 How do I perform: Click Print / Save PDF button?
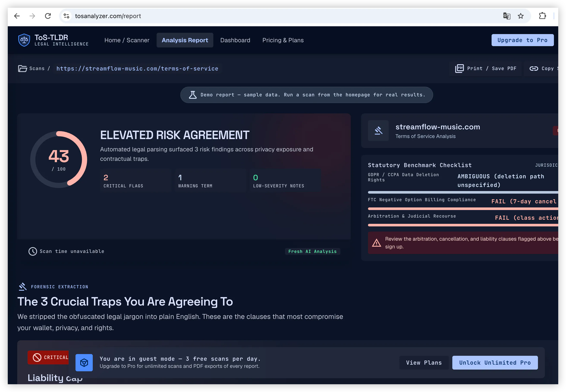click(x=485, y=69)
